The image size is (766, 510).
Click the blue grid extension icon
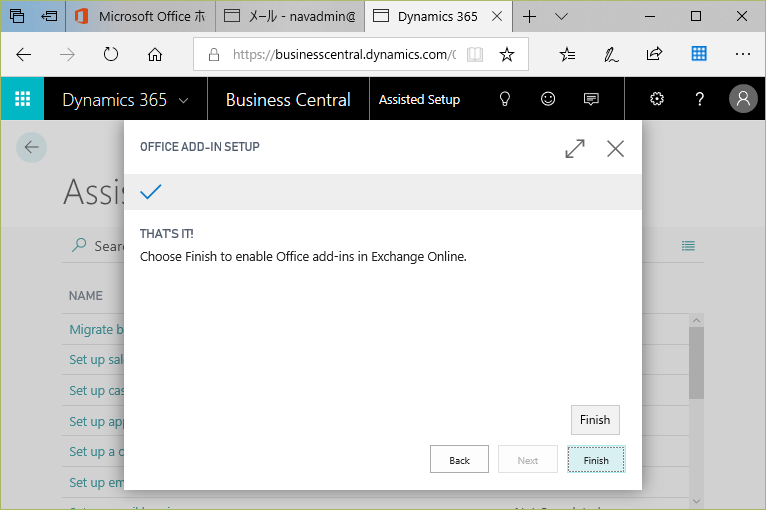coord(699,53)
